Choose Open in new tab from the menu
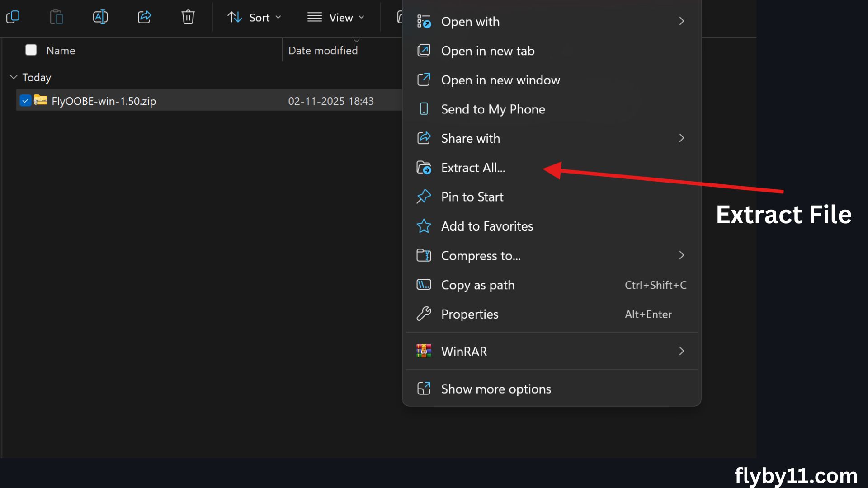868x488 pixels. coord(487,51)
